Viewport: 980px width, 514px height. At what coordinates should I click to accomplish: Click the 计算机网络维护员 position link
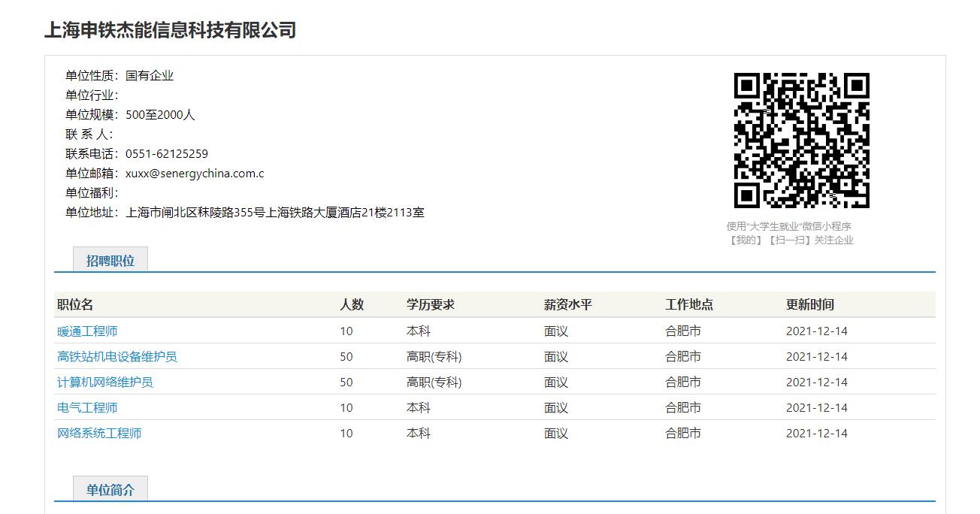105,382
